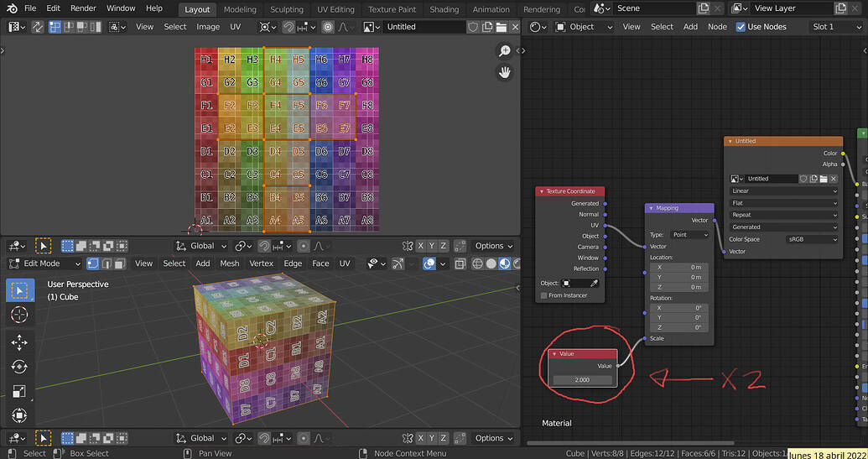Toggle viewport overlays button
Screen dimensions: 868x459
tap(429, 263)
